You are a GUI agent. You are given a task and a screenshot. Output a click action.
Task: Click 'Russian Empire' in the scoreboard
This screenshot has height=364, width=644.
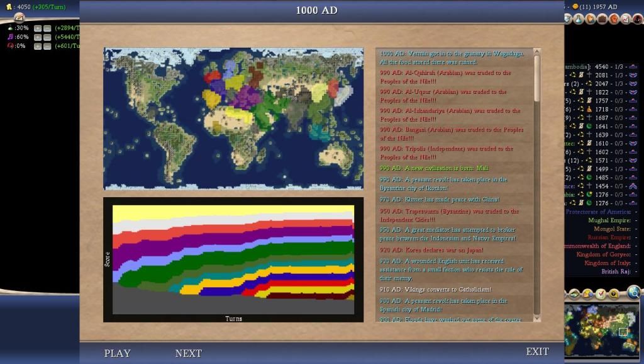click(609, 237)
